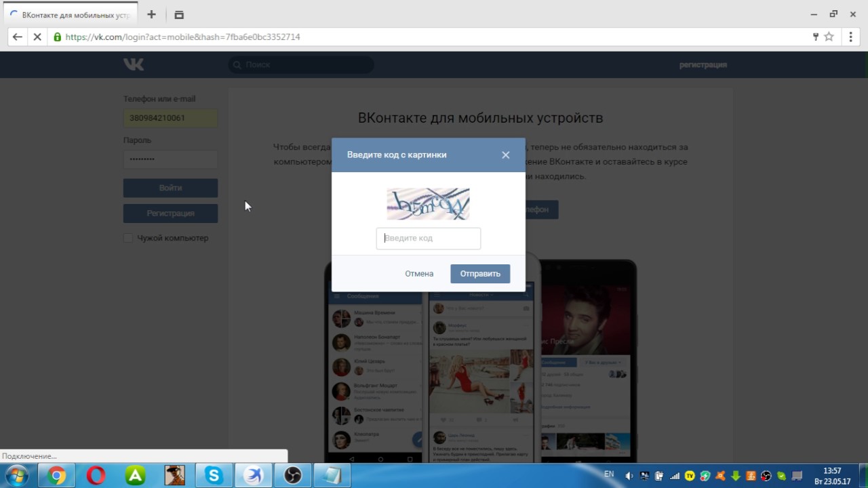
Task: Click the yellow TY tray icon
Action: coord(690,476)
